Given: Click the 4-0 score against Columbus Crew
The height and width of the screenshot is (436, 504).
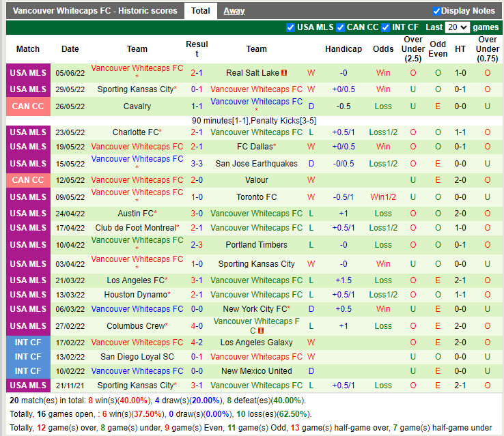Looking at the screenshot, I should click(197, 326).
